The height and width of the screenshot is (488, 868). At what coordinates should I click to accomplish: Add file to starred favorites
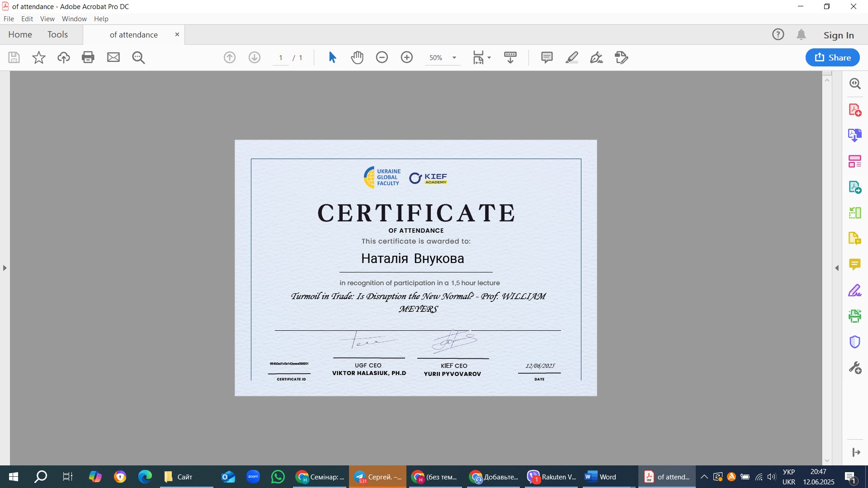point(39,57)
